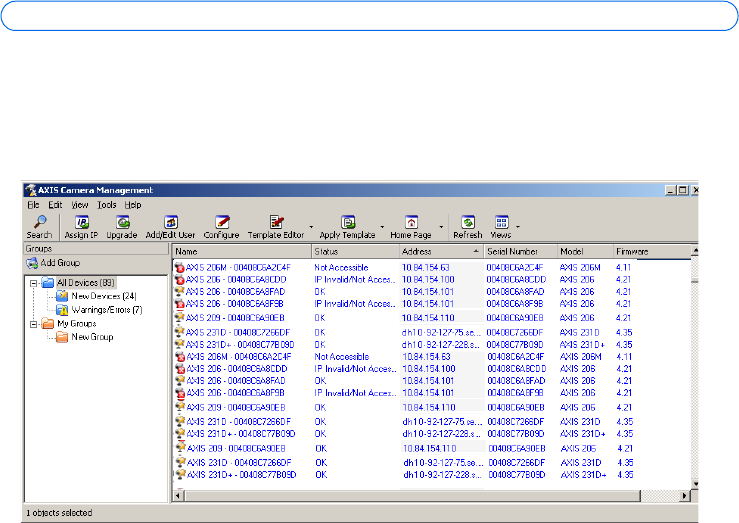Open the Tools menu
The image size is (739, 523).
107,205
